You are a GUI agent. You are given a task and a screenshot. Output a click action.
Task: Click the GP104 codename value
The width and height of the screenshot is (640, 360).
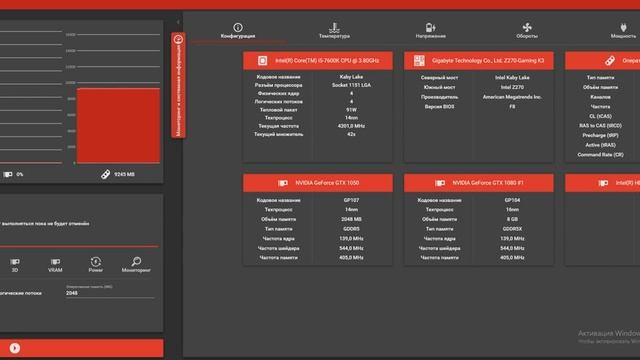coord(512,200)
